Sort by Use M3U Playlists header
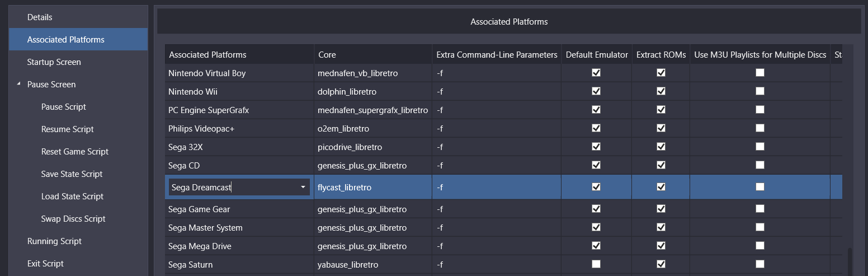Viewport: 868px width, 276px height. [760, 54]
